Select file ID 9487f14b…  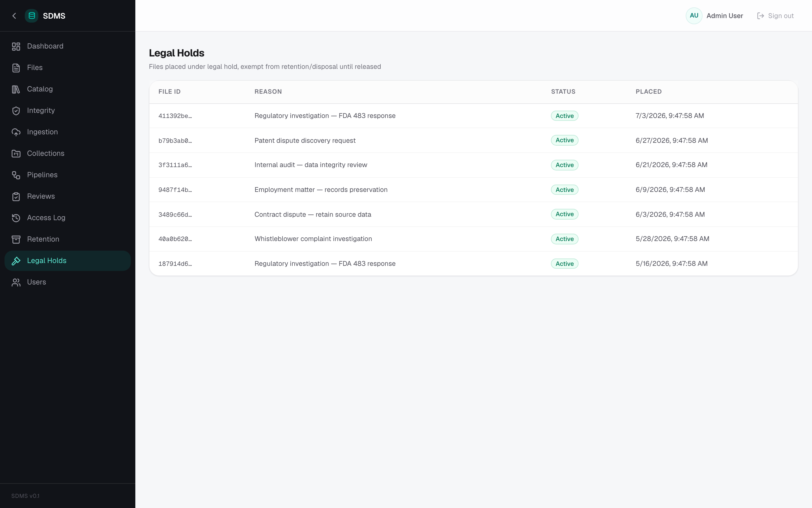point(175,190)
